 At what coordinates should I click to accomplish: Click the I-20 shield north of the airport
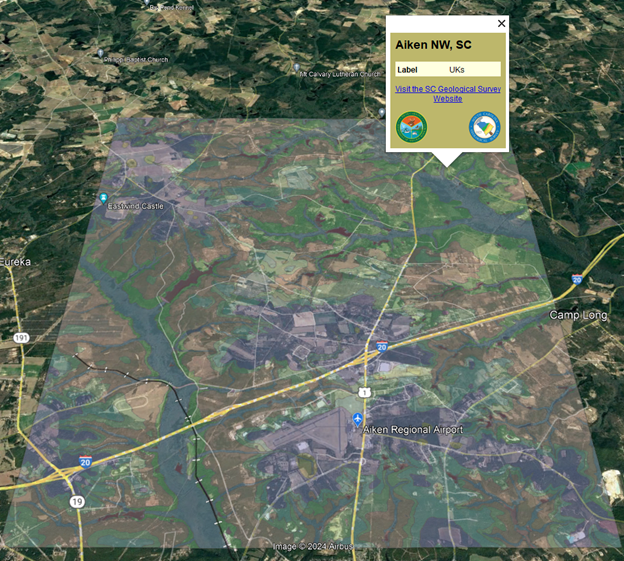point(381,346)
